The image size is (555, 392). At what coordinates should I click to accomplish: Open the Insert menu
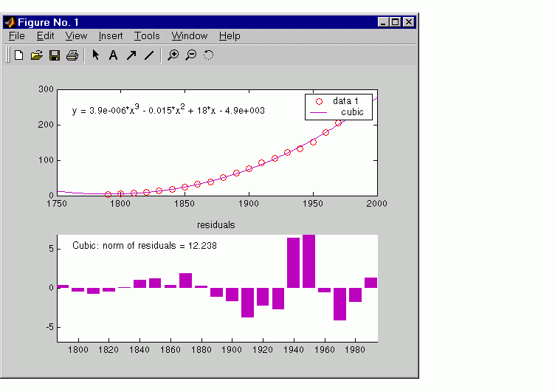(111, 35)
